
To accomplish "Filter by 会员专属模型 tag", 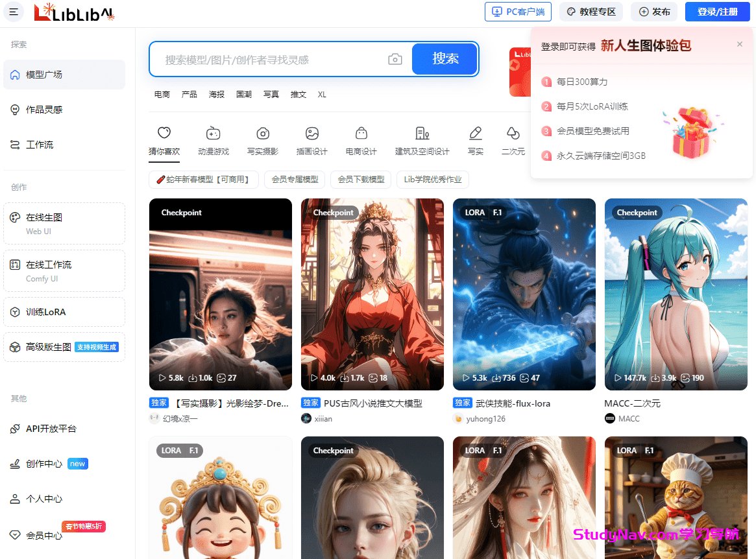I will coord(295,180).
